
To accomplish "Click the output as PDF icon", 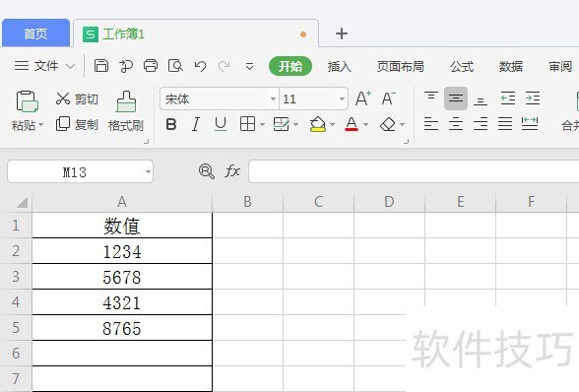I will coord(126,67).
